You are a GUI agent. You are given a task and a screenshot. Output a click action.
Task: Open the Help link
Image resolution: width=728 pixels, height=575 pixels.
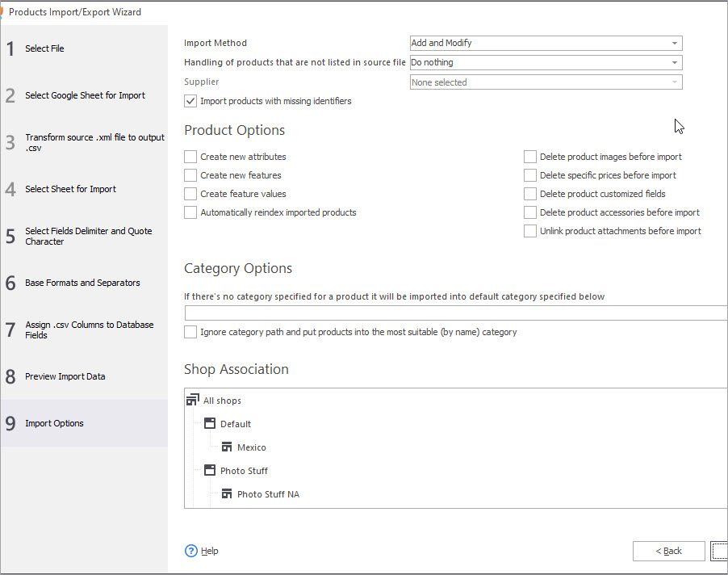(210, 551)
